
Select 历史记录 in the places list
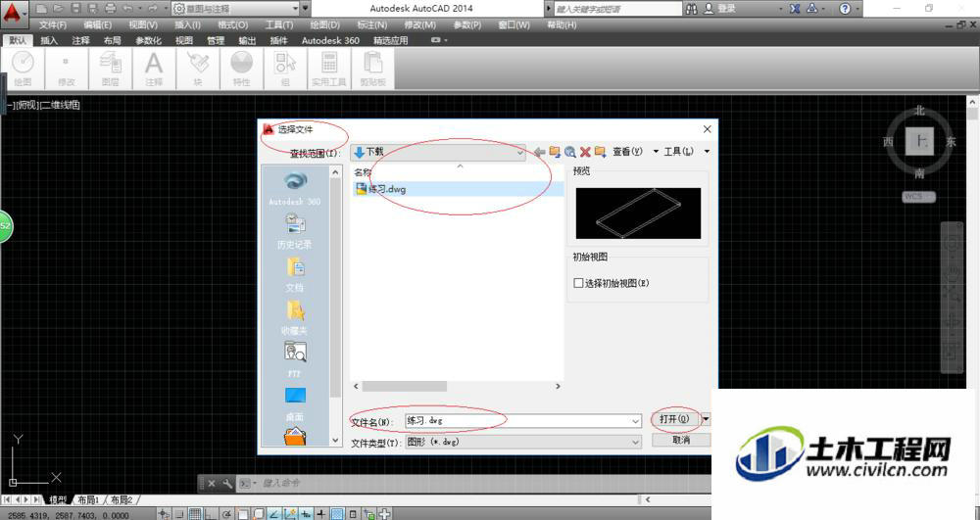pos(294,231)
